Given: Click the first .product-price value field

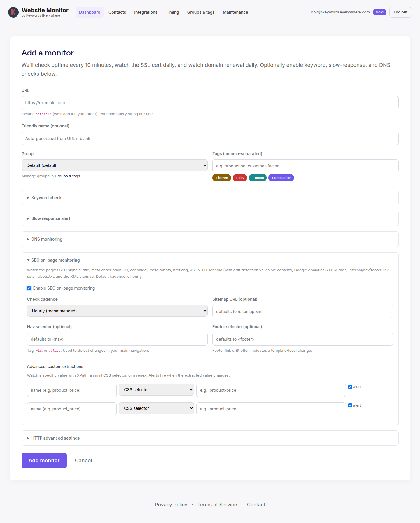Looking at the screenshot, I should pyautogui.click(x=271, y=390).
